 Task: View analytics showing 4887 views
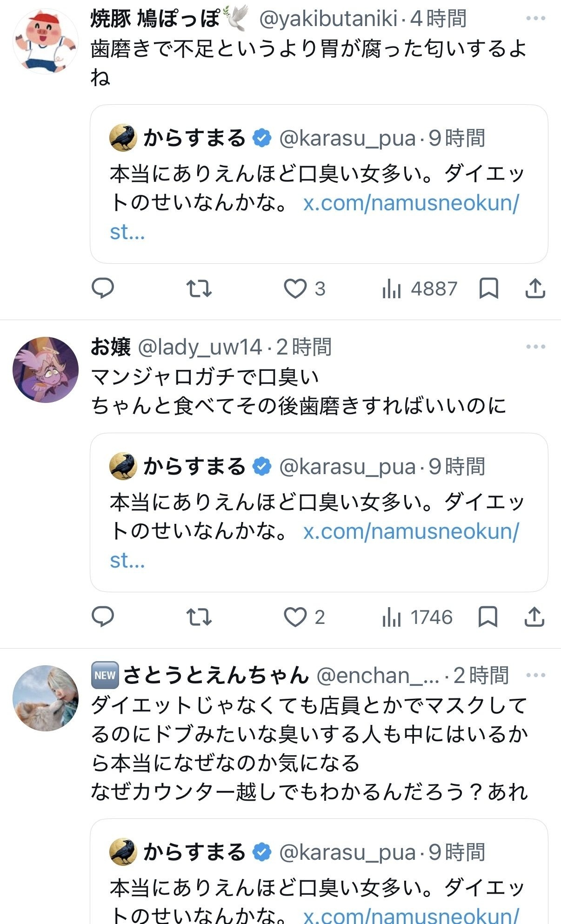coord(420,288)
